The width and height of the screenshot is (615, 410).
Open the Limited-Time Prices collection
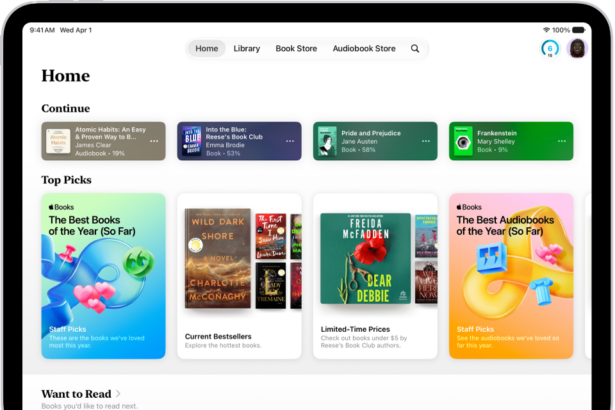point(375,276)
